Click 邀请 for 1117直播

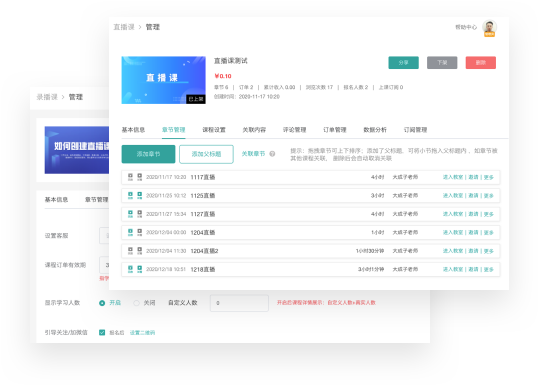click(473, 177)
